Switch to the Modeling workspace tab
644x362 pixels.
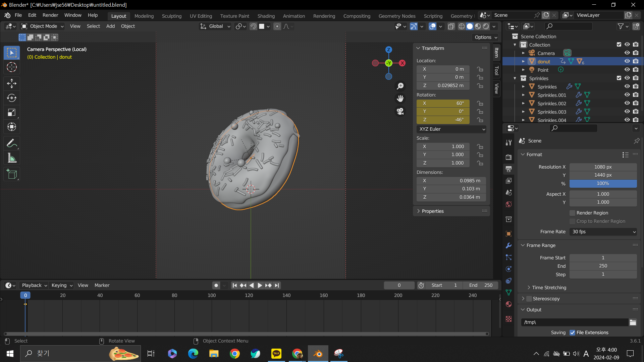pyautogui.click(x=144, y=16)
